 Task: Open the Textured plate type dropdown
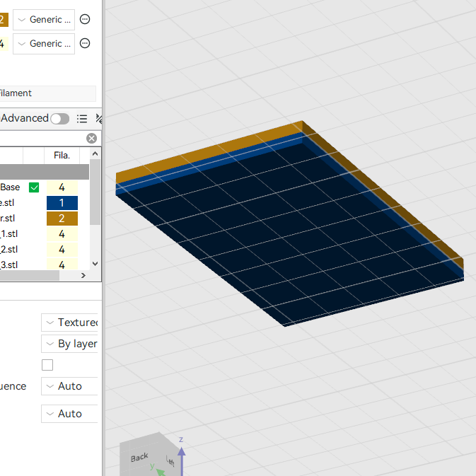point(69,323)
